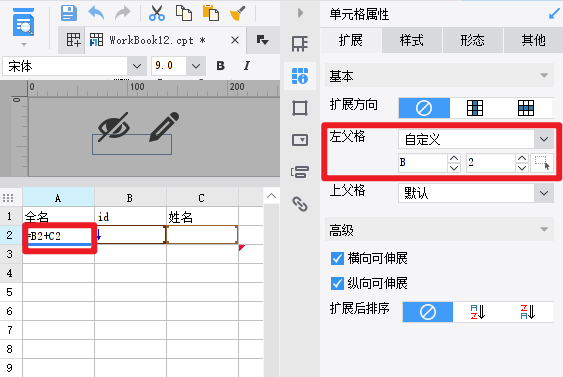
Task: Click the Paste clipboard icon
Action: 211,13
